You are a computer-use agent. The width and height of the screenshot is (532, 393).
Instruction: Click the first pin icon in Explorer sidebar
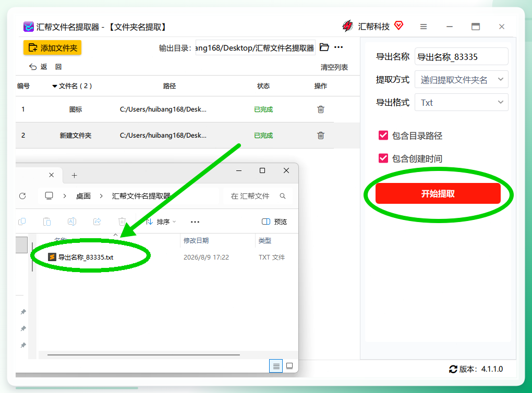click(23, 312)
